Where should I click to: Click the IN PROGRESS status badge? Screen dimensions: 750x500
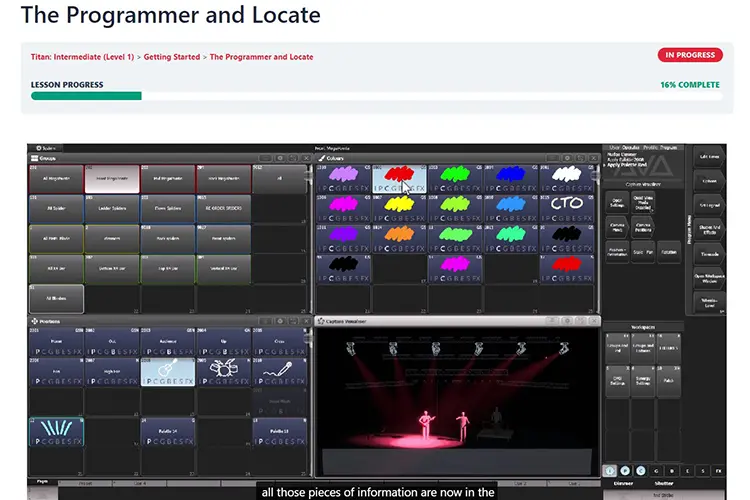pos(690,55)
